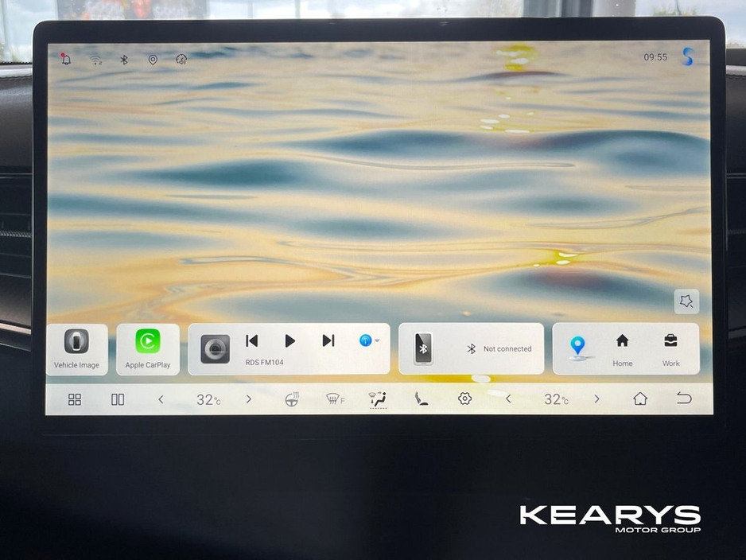Open notifications bell in status bar
This screenshot has height=560, width=746.
tap(66, 60)
